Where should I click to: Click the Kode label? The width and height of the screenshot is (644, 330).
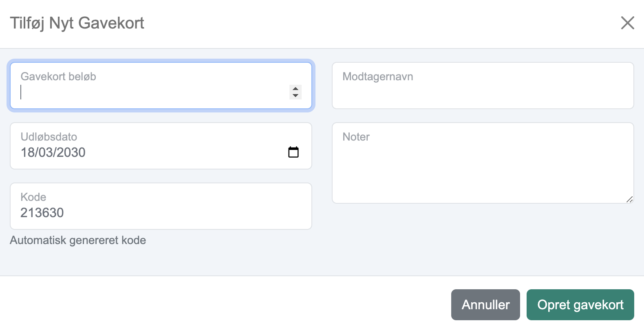pos(33,197)
